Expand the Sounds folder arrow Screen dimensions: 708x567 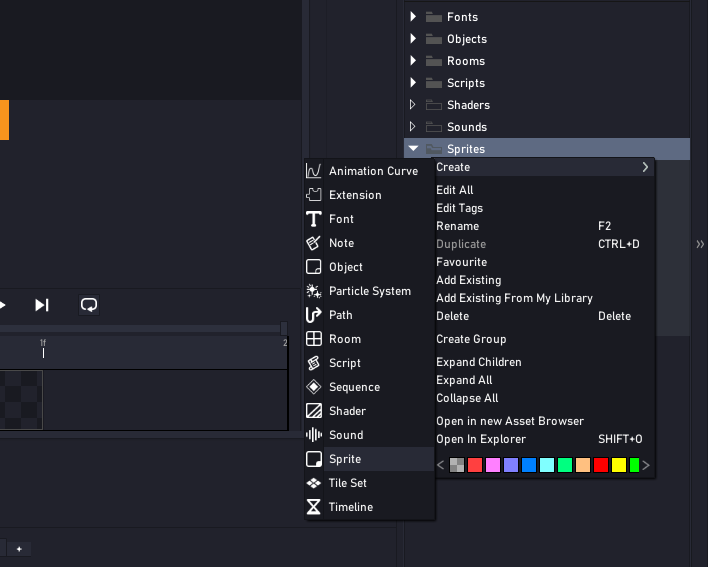click(413, 126)
